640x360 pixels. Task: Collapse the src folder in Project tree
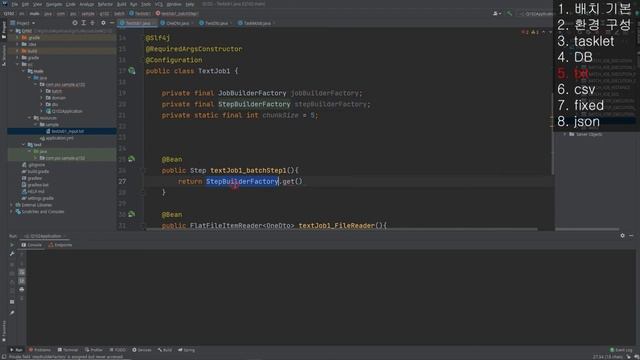click(18, 64)
